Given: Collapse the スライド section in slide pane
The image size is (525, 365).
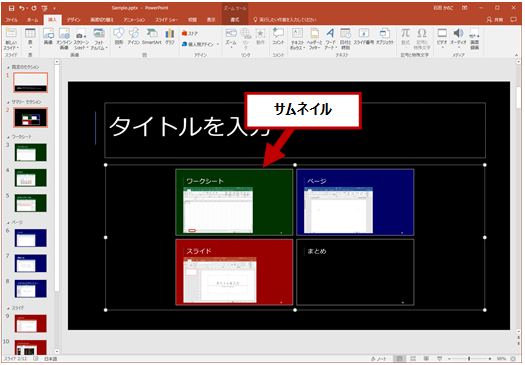Looking at the screenshot, I should [x=8, y=308].
